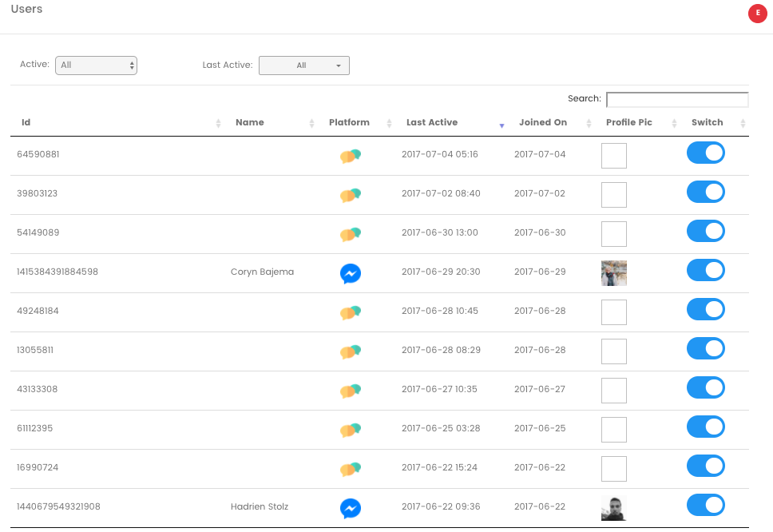Disable the switch for user 64590881

click(705, 153)
